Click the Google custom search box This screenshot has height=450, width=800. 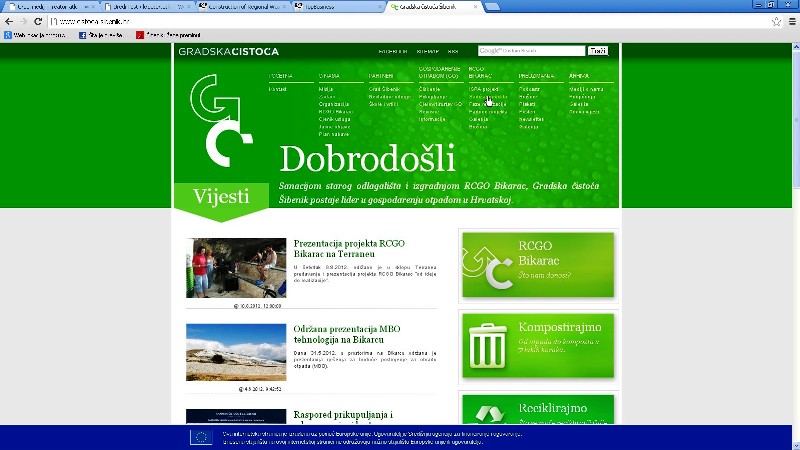tap(531, 51)
